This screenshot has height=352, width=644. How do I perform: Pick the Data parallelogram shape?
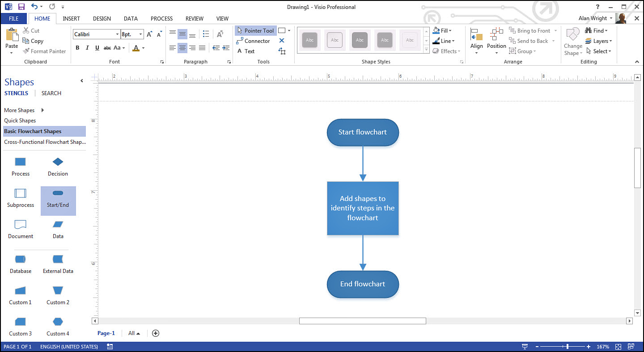tap(58, 230)
